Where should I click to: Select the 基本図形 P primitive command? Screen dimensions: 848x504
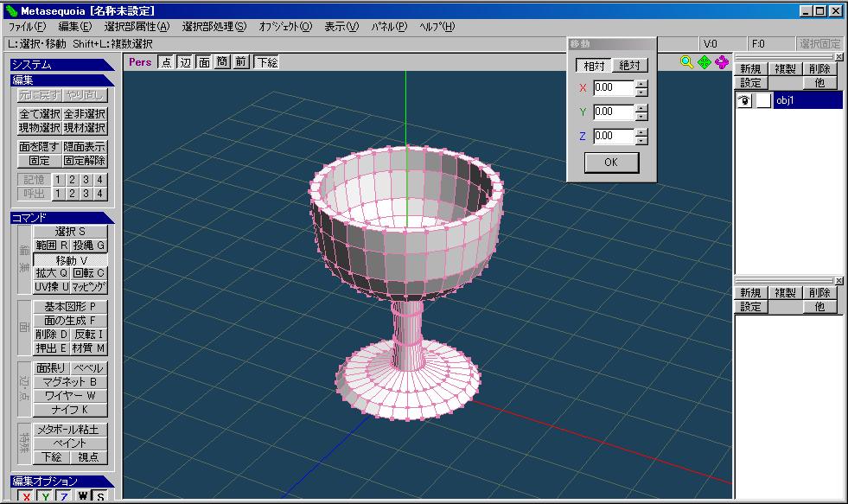[70, 306]
